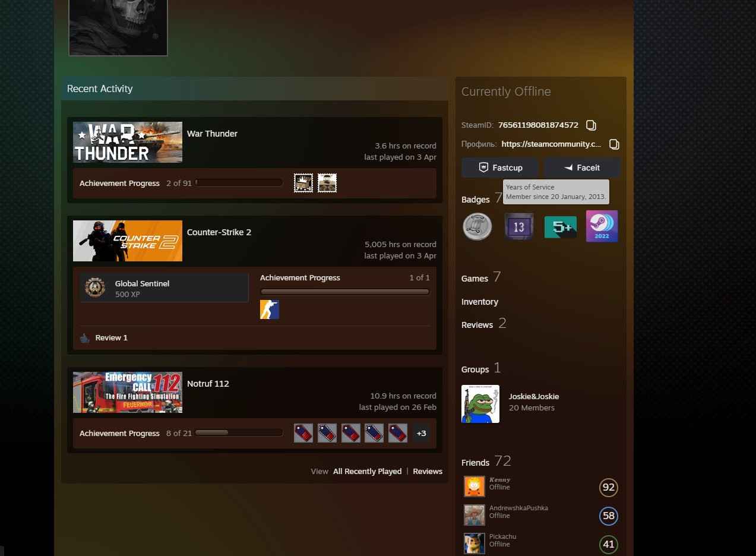756x556 pixels.
Task: Open AndrewshkaPushka's avatar picture
Action: [x=474, y=515]
